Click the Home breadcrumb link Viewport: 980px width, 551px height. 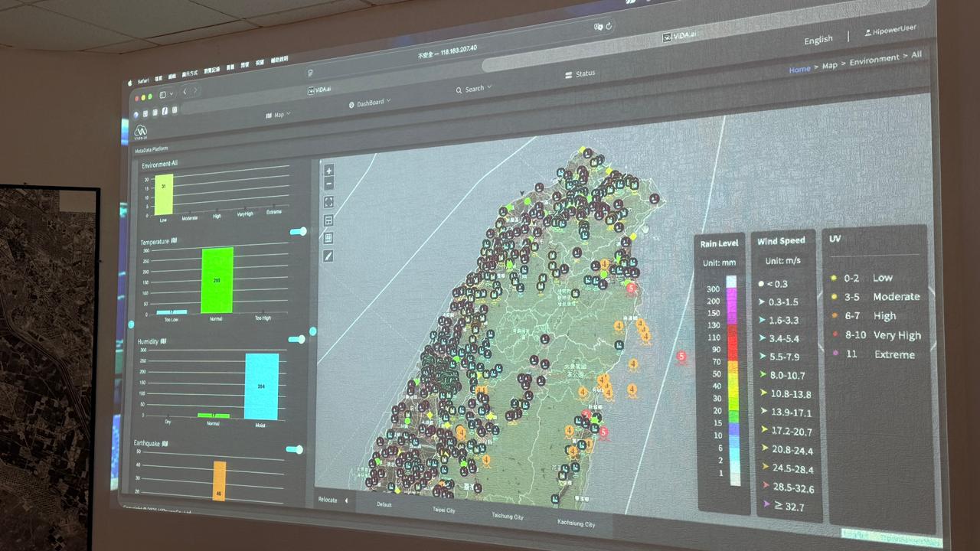pyautogui.click(x=799, y=69)
